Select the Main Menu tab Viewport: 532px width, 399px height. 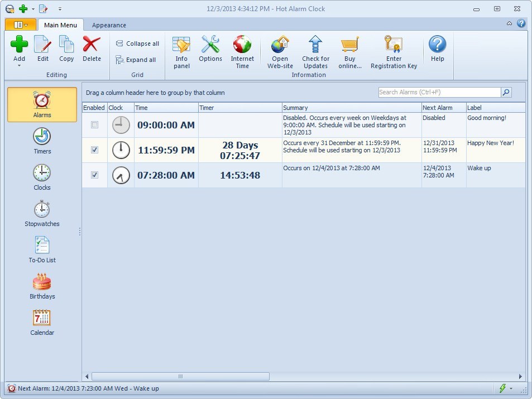coord(61,25)
